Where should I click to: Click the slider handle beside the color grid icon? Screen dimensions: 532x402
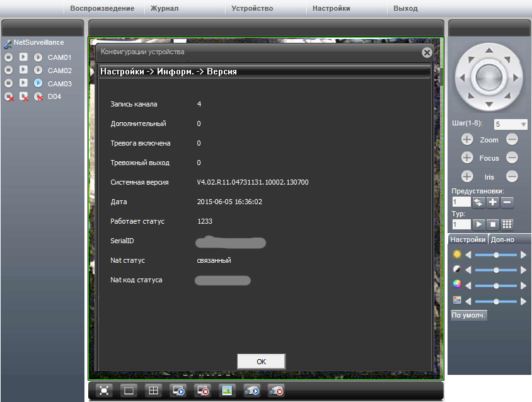point(496,301)
